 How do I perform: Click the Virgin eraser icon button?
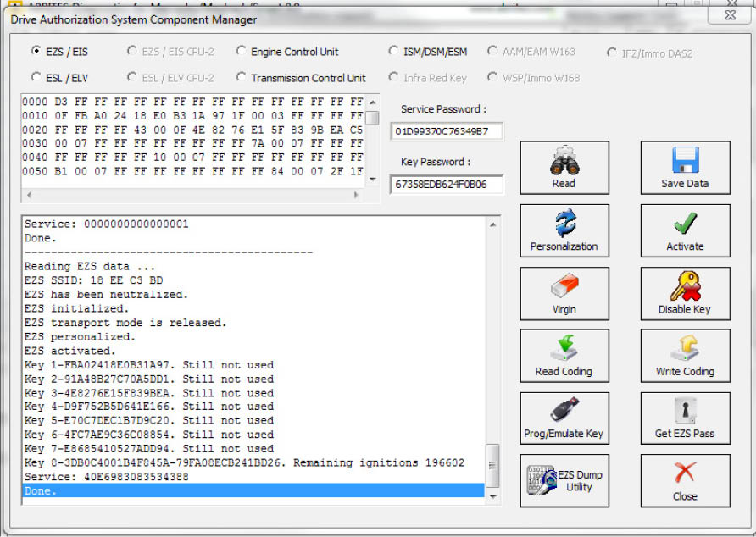[x=564, y=294]
